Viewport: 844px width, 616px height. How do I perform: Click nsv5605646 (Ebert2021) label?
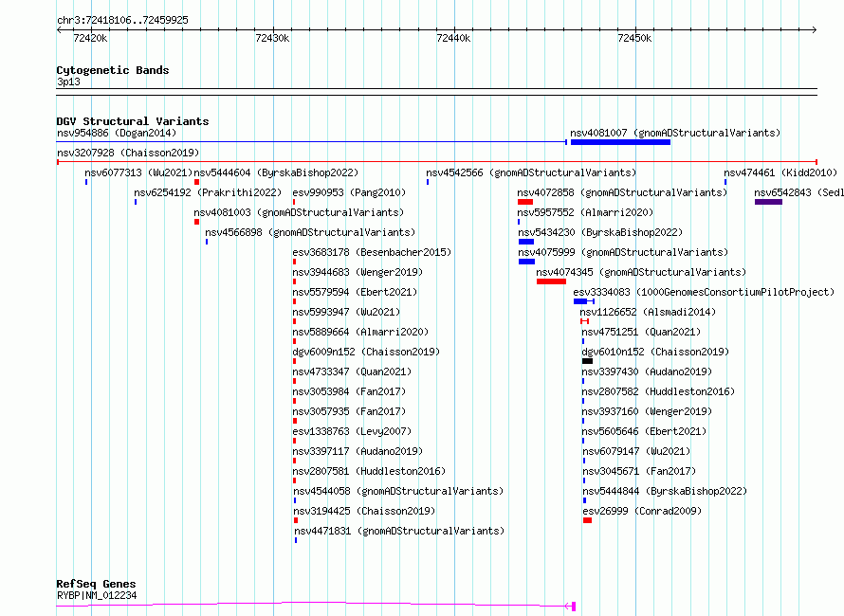pos(644,431)
